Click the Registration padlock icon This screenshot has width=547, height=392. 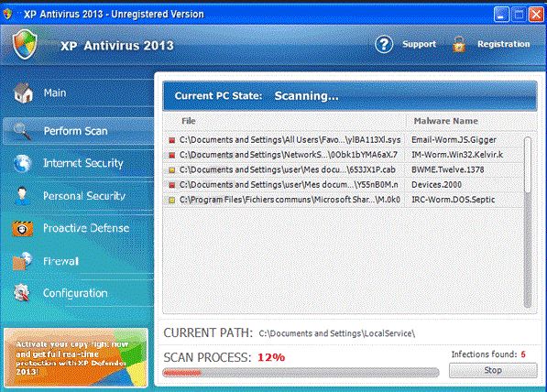point(459,44)
